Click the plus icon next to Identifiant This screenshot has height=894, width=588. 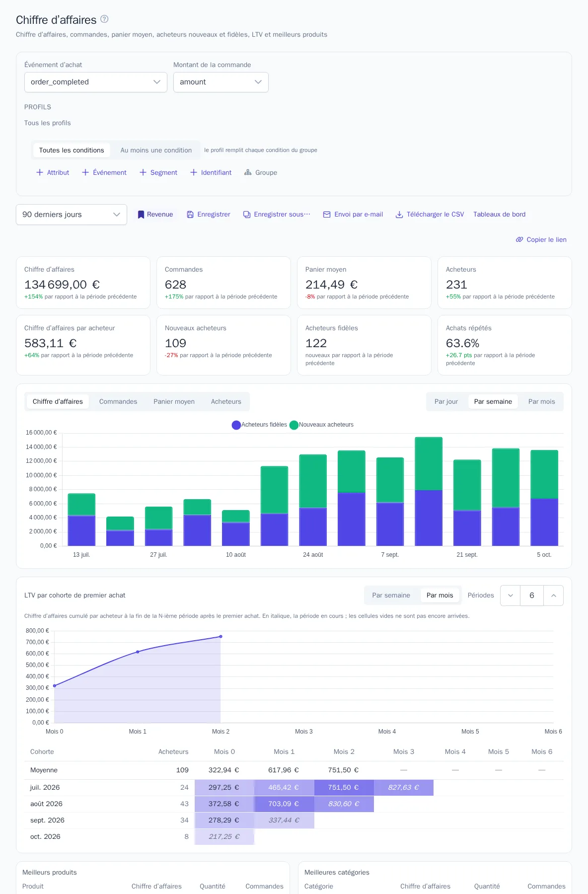point(194,172)
